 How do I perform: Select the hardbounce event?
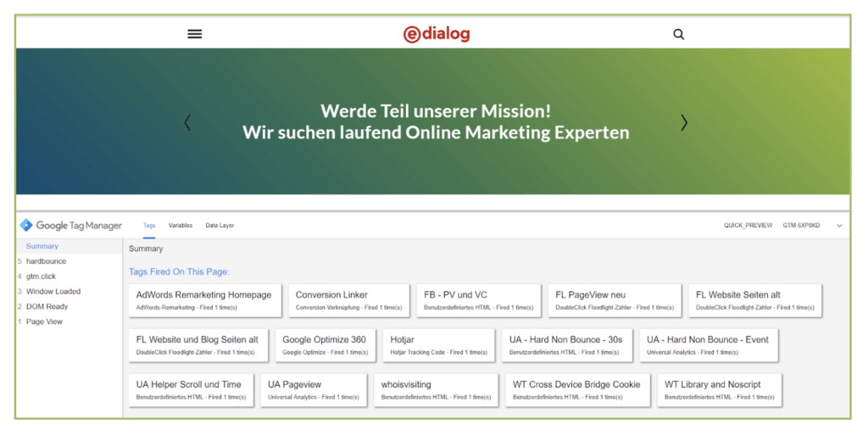tap(46, 262)
